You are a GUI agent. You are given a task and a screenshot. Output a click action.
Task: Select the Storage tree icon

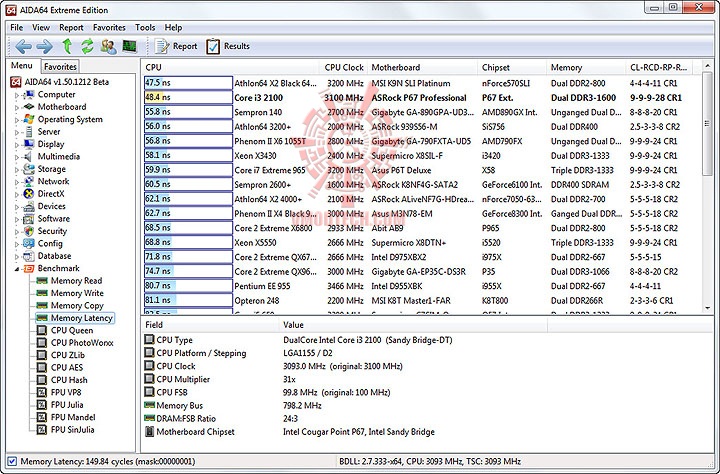coord(29,169)
